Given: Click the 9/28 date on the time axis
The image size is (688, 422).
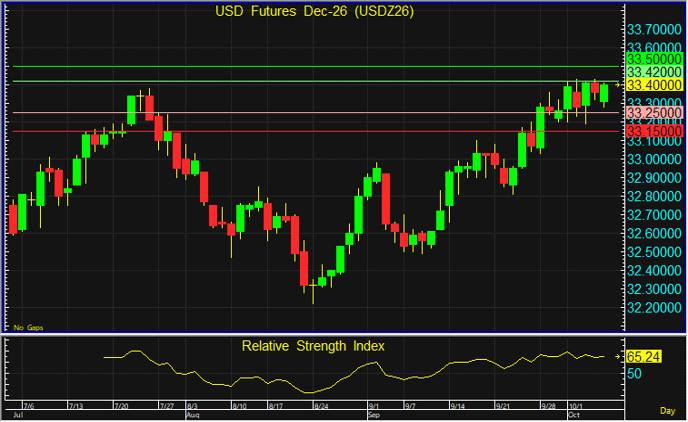Looking at the screenshot, I should click(548, 407).
